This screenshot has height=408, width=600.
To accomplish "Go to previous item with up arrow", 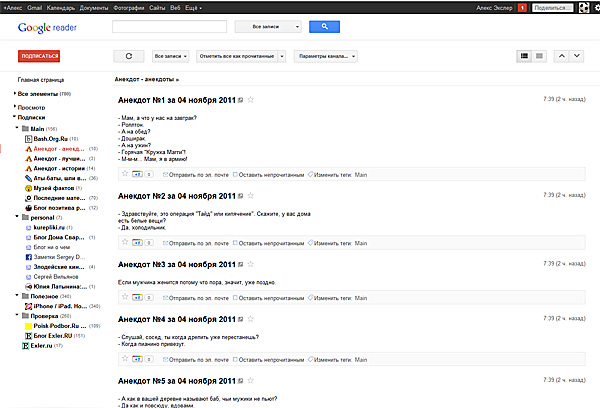I will click(x=562, y=56).
